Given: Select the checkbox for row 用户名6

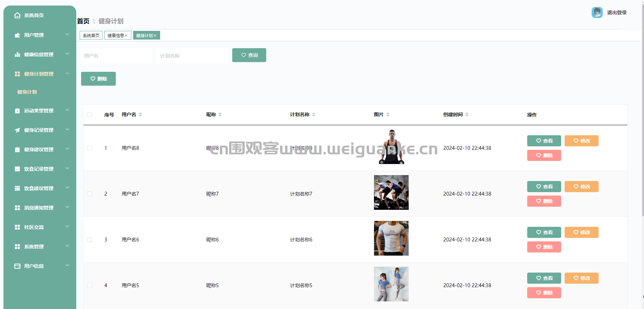Looking at the screenshot, I should [x=89, y=240].
